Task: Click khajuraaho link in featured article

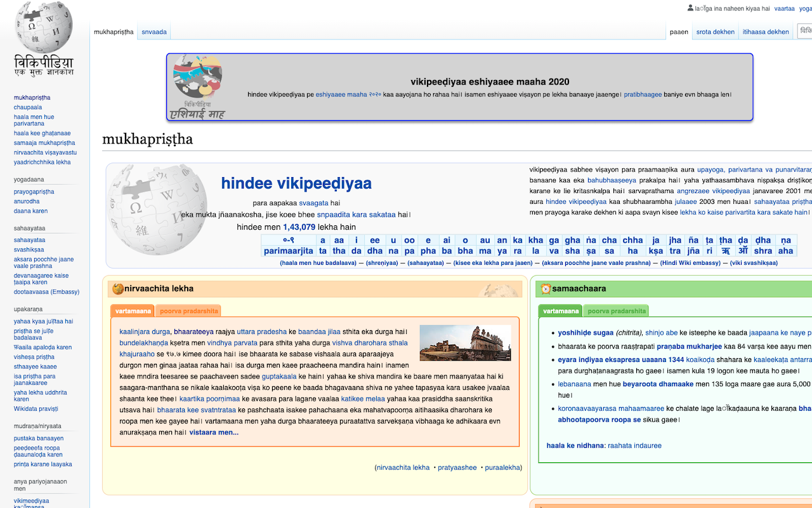Action: tap(137, 354)
